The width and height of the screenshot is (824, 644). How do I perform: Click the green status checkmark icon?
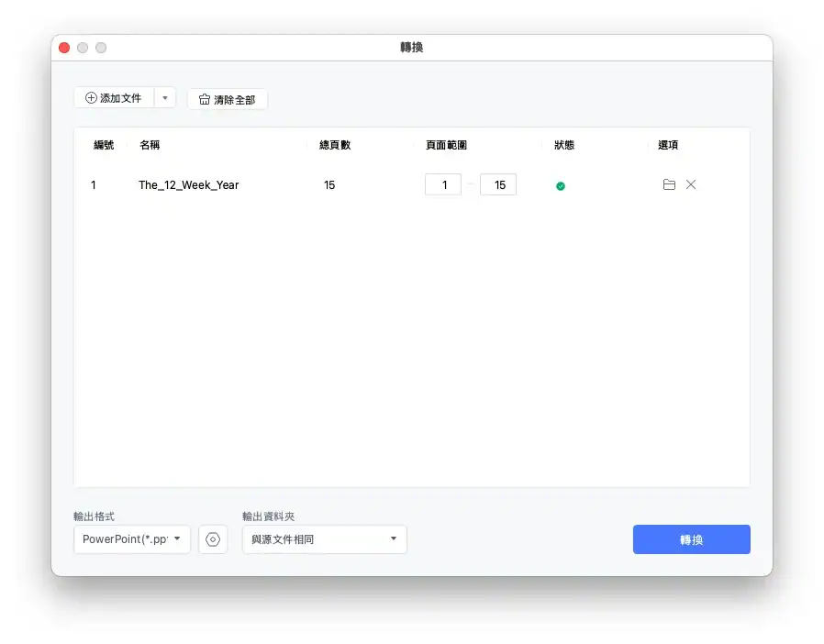[561, 186]
